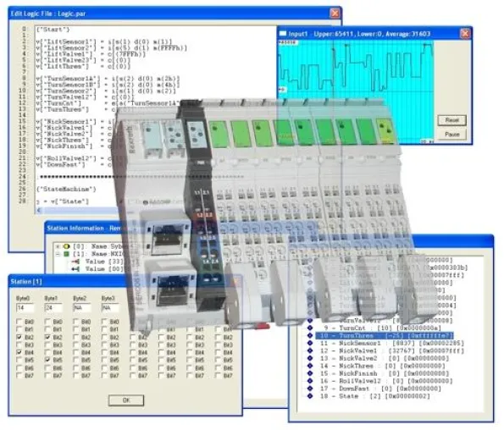
Task: Click the diamond icon beside the State variable
Action: pos(310,396)
